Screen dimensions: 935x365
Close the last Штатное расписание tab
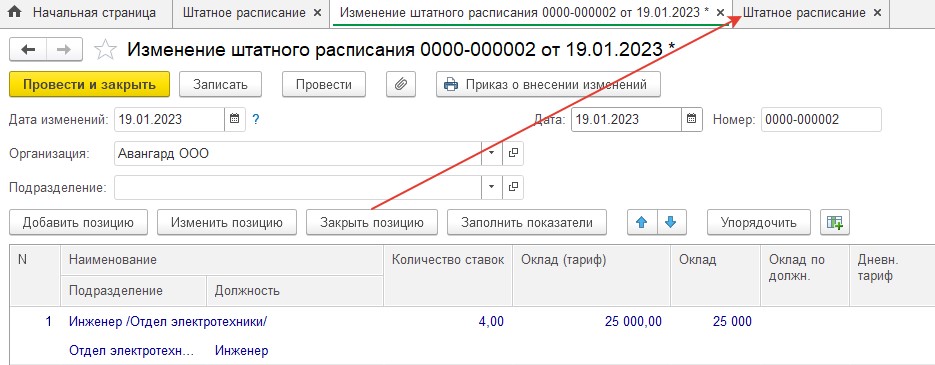pyautogui.click(x=877, y=13)
